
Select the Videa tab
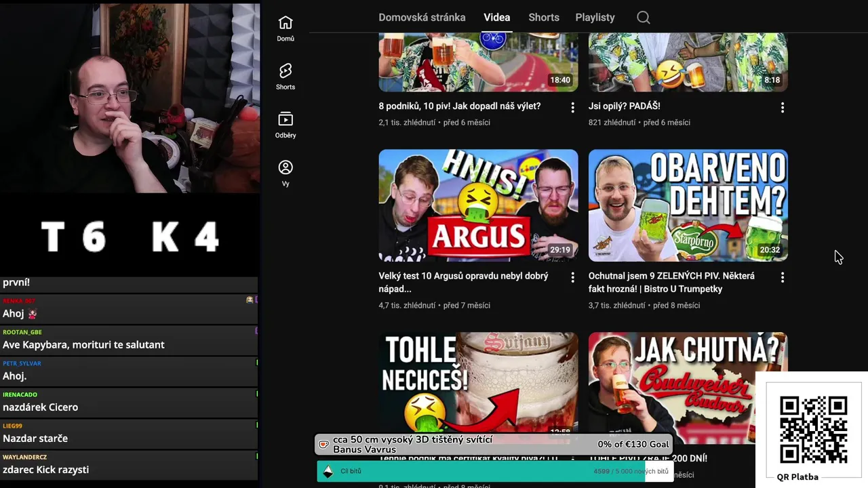(497, 18)
